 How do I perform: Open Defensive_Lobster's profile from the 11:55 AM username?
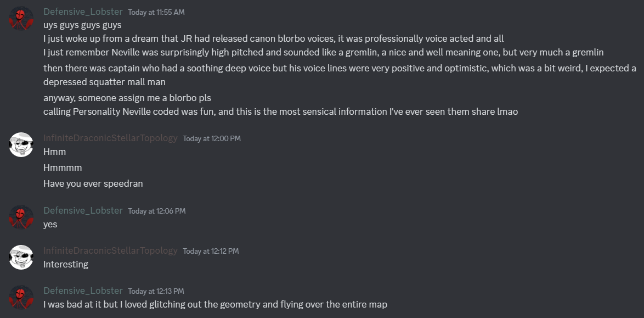pyautogui.click(x=83, y=12)
